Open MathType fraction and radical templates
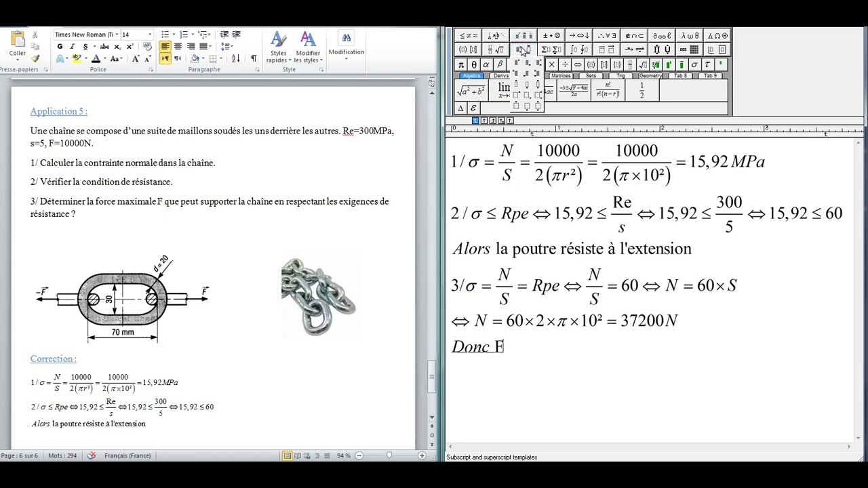The image size is (868, 488). [x=496, y=49]
